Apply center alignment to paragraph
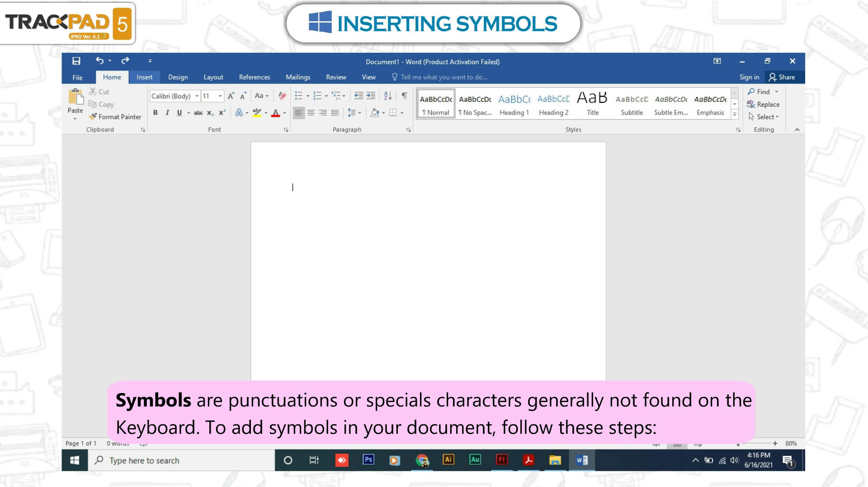Screen dimensions: 868x487 point(311,113)
